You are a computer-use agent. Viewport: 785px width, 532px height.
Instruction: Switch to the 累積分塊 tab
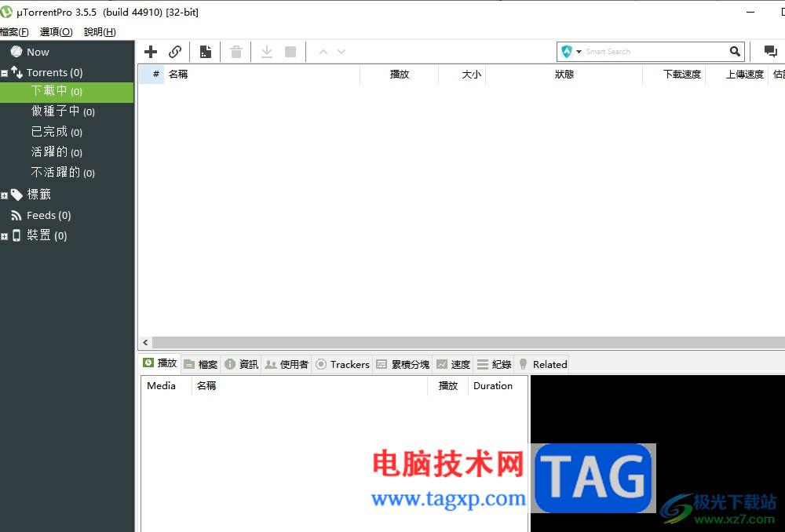403,364
